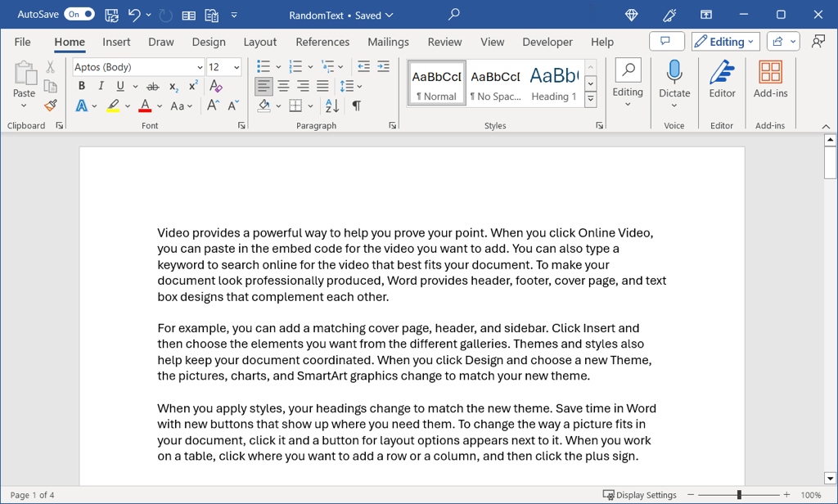838x504 pixels.
Task: Click the Format Painter brush icon
Action: tap(51, 106)
